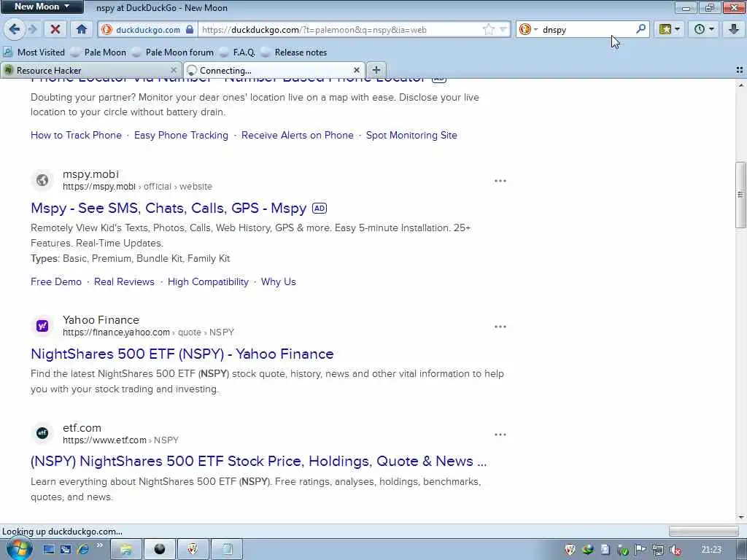The image size is (747, 560).
Task: Click the vertical scrollbar thumb
Action: point(740,195)
